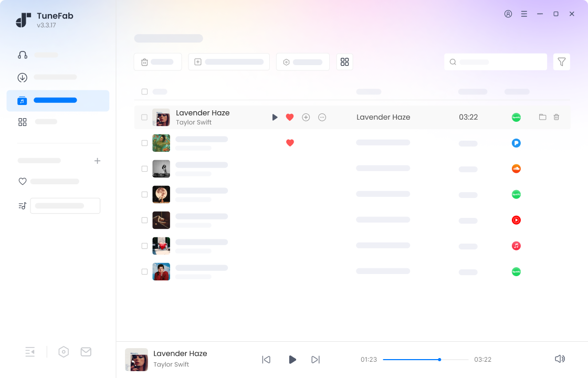
Task: Tick the Lavender Haze row checkbox
Action: [x=144, y=117]
